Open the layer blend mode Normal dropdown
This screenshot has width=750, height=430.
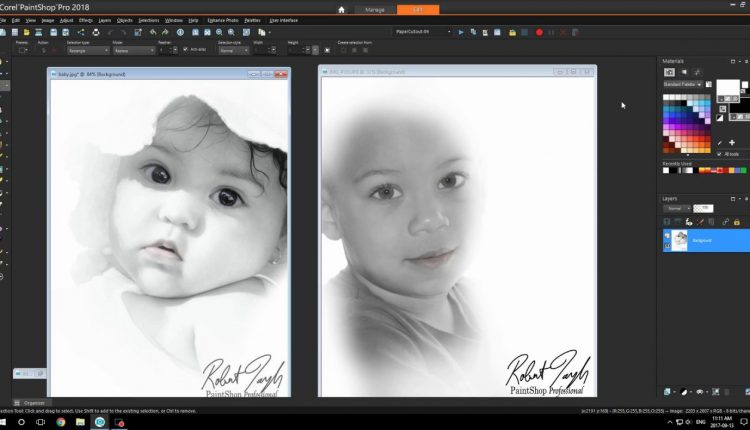tap(677, 209)
